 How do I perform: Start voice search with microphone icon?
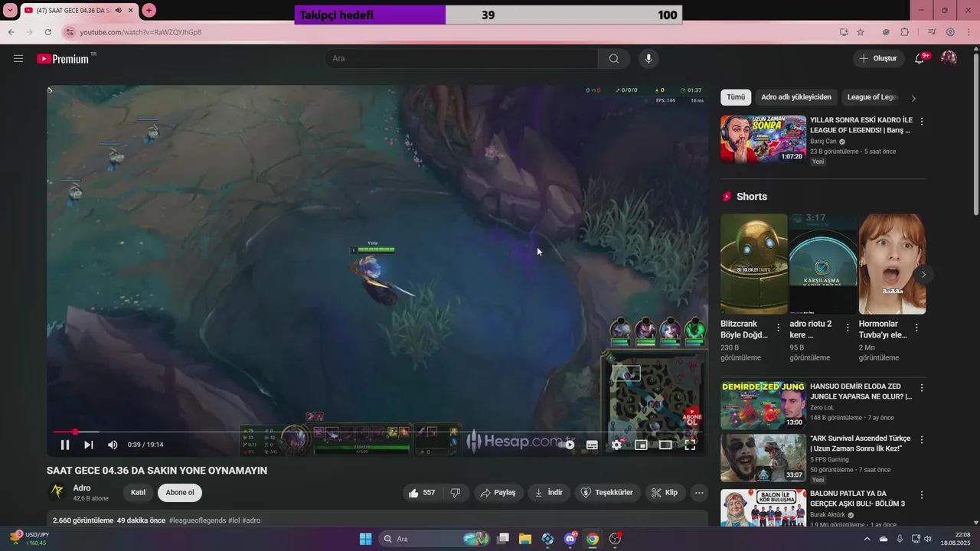[x=648, y=58]
